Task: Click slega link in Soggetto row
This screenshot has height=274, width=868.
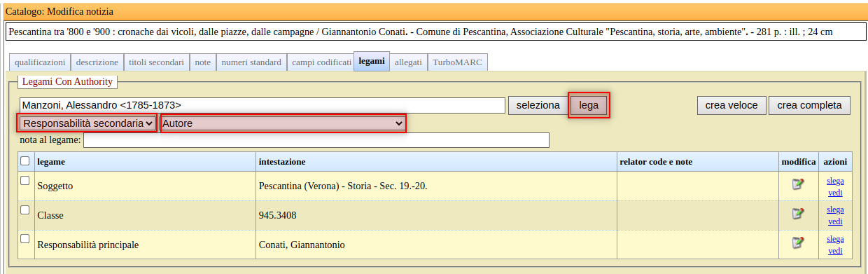Action: tap(835, 180)
